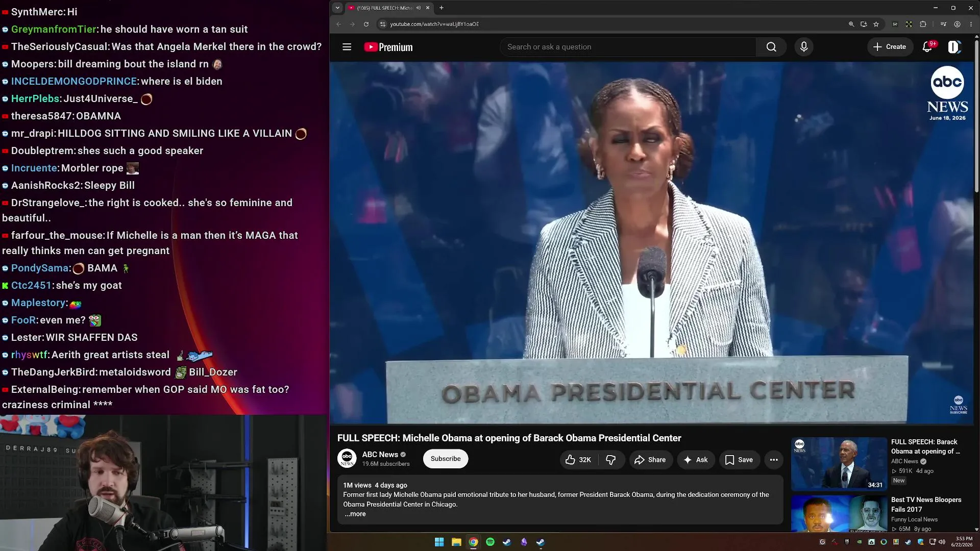This screenshot has width=980, height=551.
Task: Open ABC News channel avatar
Action: (x=347, y=458)
